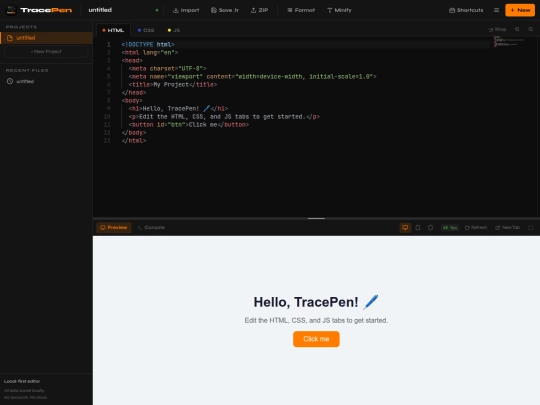Click the editor/preview splitter handle
This screenshot has height=405, width=540.
click(316, 218)
